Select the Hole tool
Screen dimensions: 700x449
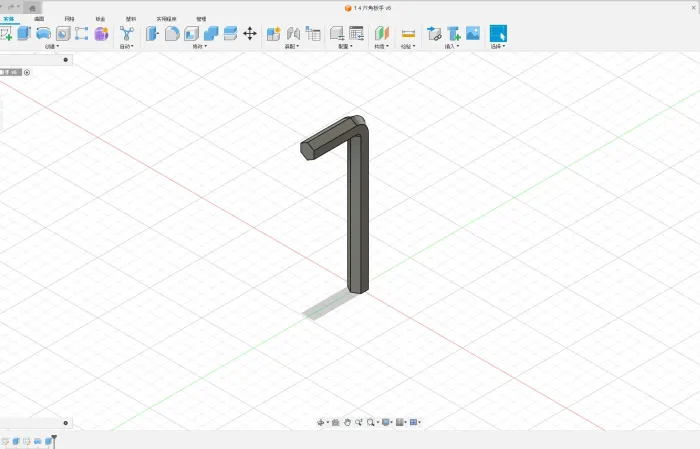[63, 33]
